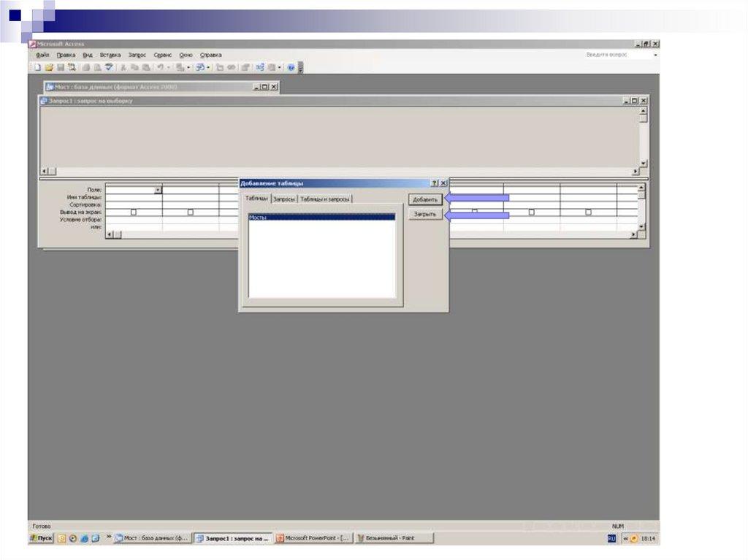Select the Таблицы и запросы tab
748x560 pixels.
325,199
